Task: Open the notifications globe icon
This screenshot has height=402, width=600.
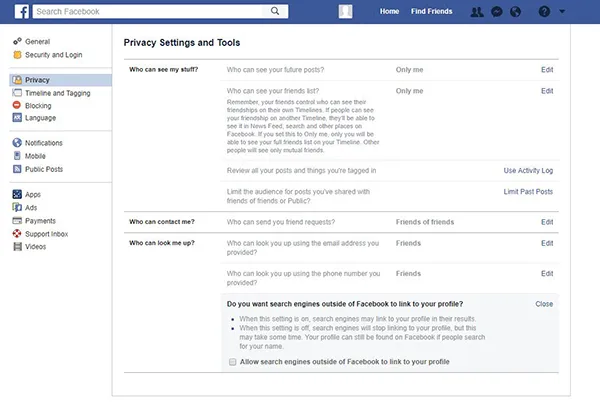Action: 515,12
